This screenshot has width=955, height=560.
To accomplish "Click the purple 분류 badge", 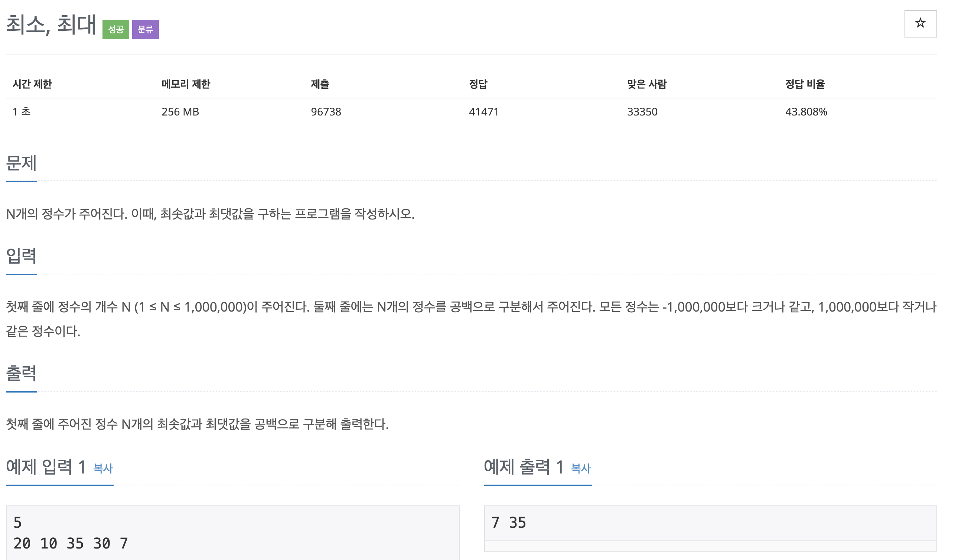I will click(x=146, y=29).
